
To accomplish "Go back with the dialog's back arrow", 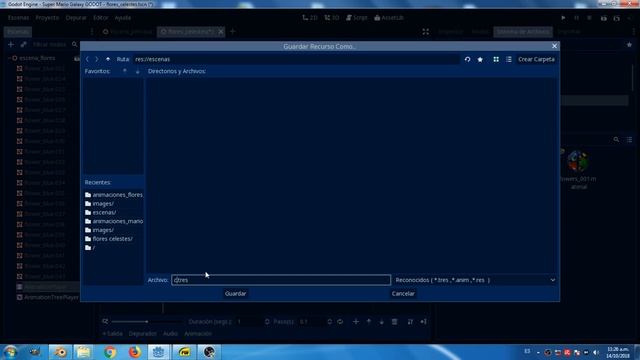I will [87, 59].
